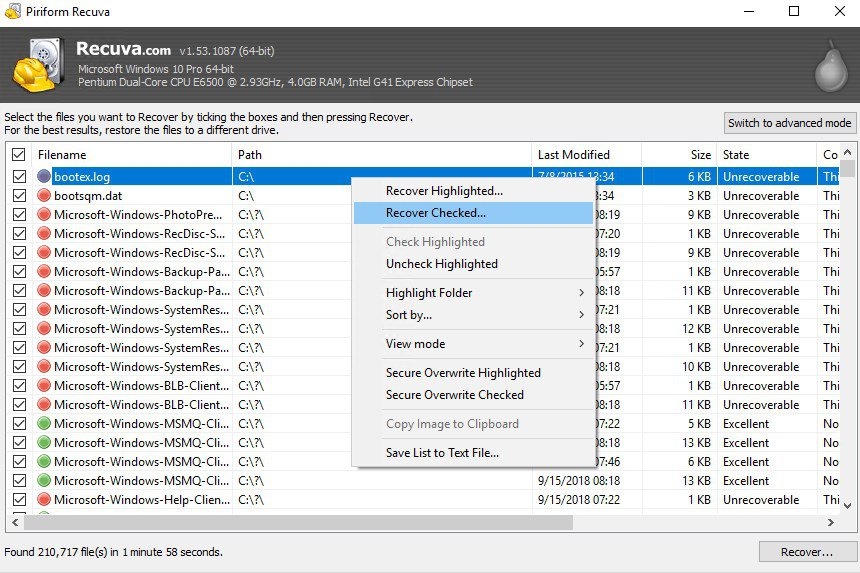Screen dimensions: 860x573
Task: Click the Recuva.com title link in header
Action: tap(123, 49)
